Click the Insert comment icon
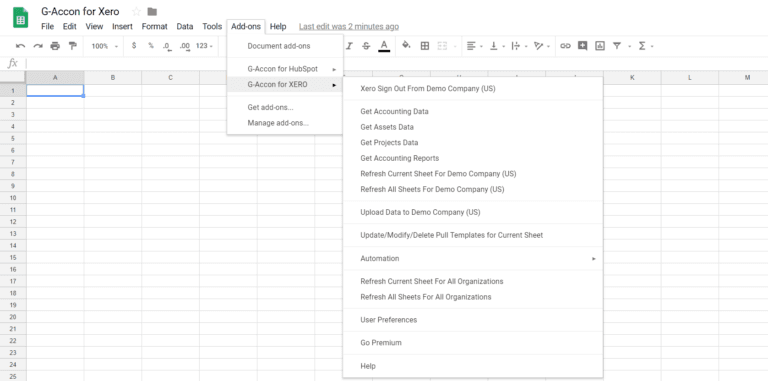Screen dimensions: 768x381 582,46
